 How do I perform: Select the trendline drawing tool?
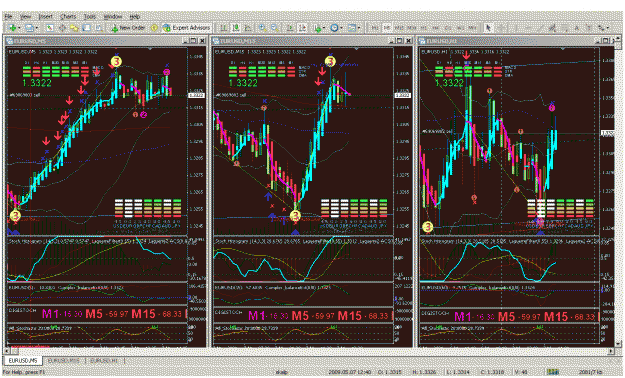point(540,28)
